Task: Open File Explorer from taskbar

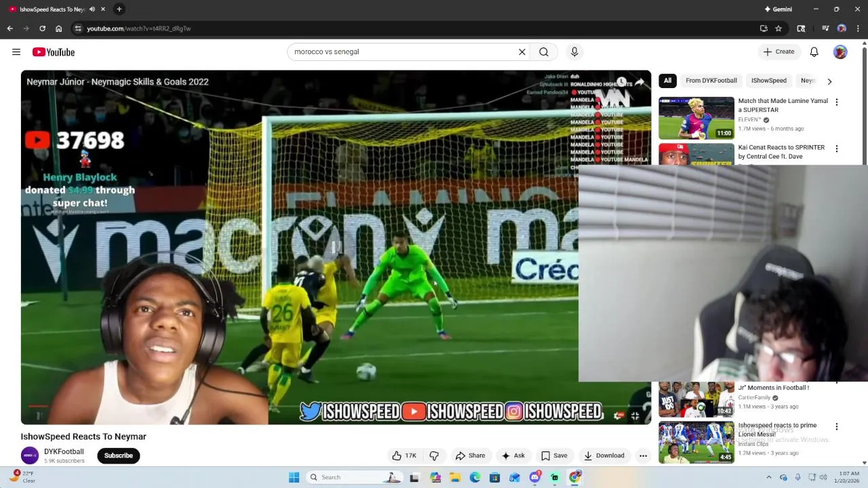Action: [x=455, y=477]
